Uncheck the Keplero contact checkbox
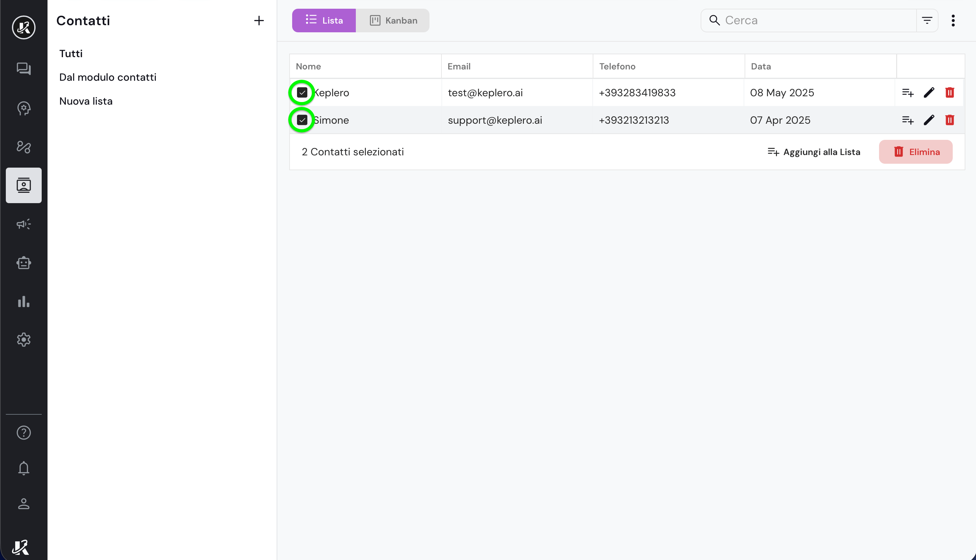 click(302, 93)
